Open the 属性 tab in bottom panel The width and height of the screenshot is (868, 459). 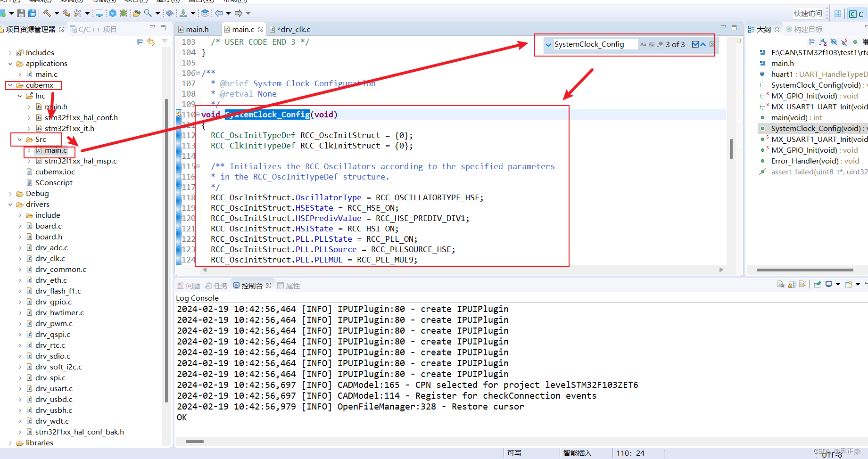point(289,286)
